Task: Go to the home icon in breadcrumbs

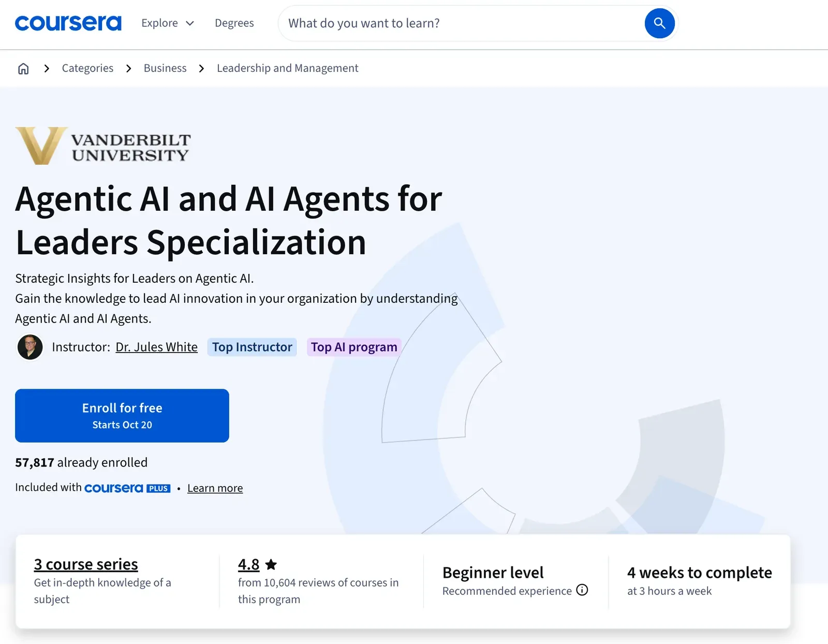Action: tap(23, 68)
